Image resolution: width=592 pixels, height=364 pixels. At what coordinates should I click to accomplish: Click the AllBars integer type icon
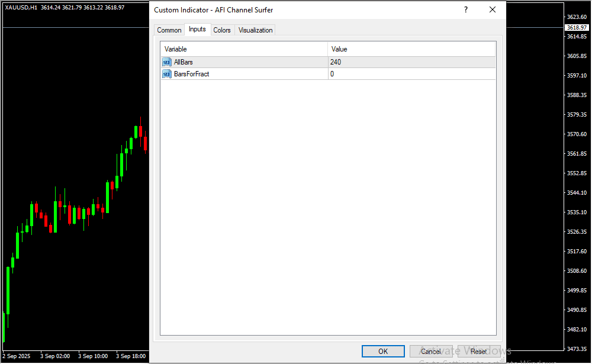coord(166,62)
